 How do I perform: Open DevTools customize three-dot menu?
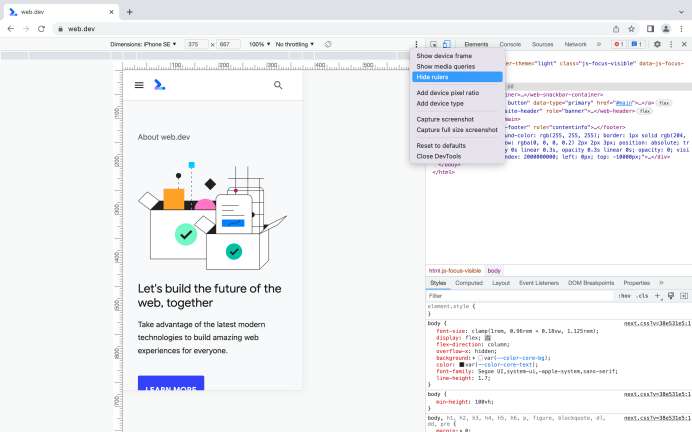pyautogui.click(x=671, y=44)
